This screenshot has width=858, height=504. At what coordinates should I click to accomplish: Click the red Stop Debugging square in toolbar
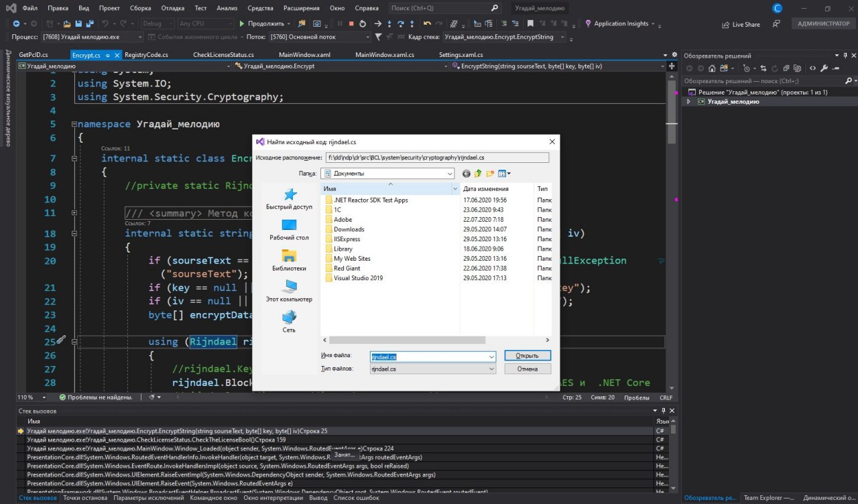[351, 23]
